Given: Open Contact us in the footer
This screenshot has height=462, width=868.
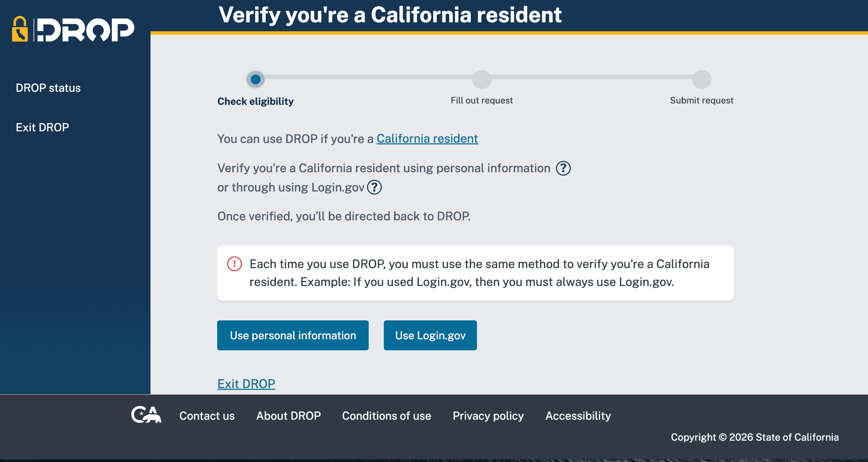Looking at the screenshot, I should (207, 416).
